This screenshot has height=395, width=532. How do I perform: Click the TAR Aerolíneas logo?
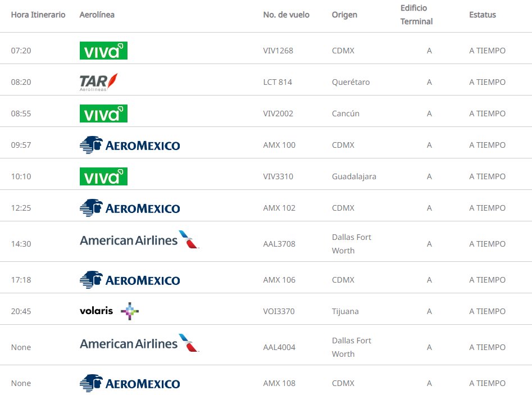tap(99, 82)
